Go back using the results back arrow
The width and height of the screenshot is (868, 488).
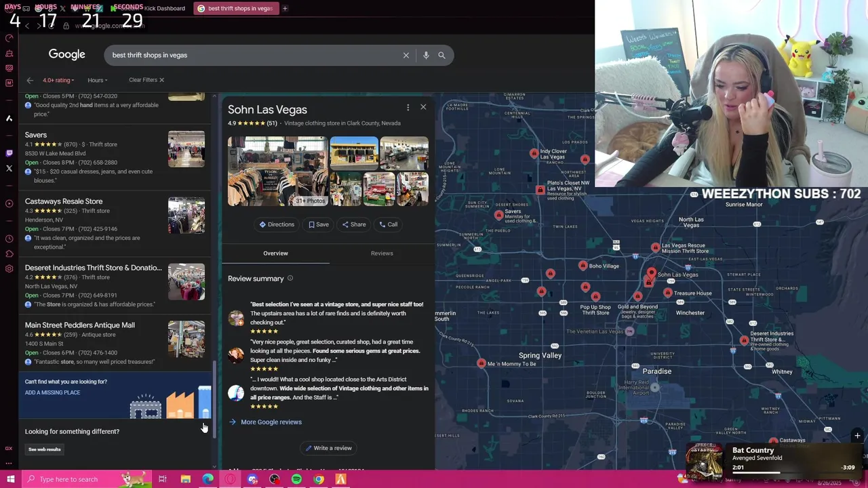[x=30, y=80]
